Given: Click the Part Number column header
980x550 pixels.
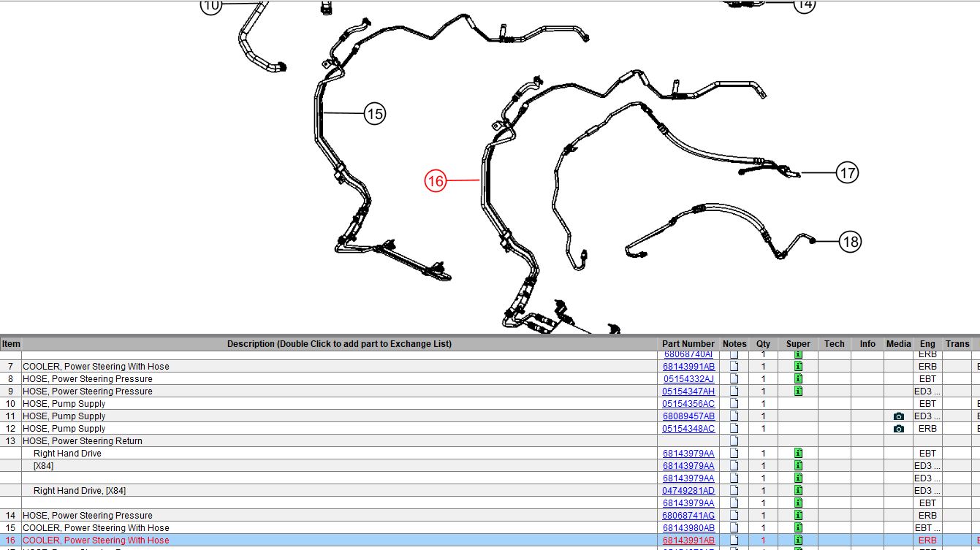Looking at the screenshot, I should 688,344.
